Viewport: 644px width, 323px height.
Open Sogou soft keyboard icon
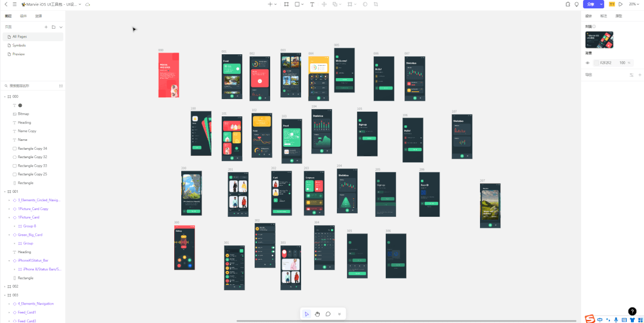tap(624, 319)
